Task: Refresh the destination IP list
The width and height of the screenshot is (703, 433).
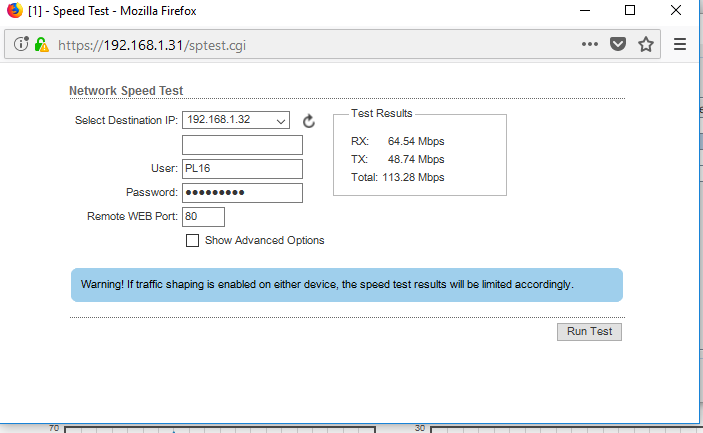Action: tap(308, 121)
